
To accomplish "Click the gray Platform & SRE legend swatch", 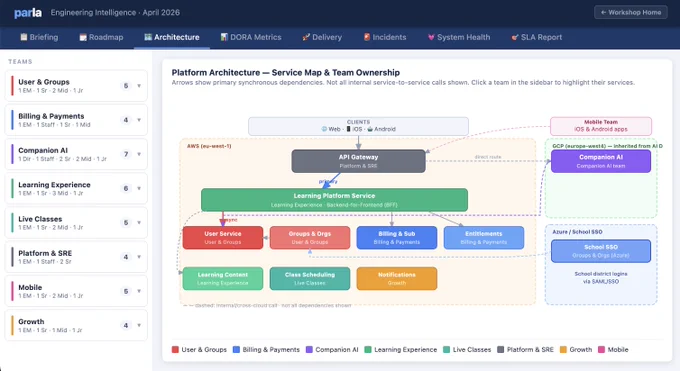I will (500, 350).
